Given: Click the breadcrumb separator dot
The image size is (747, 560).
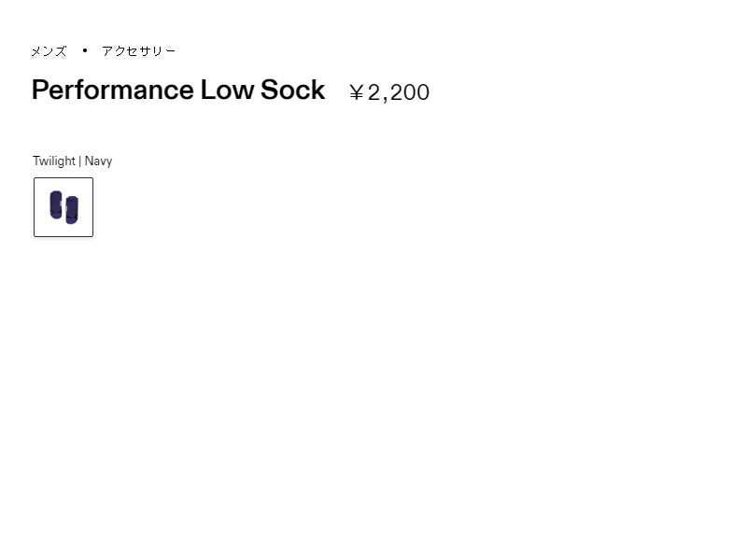Looking at the screenshot, I should pos(84,50).
